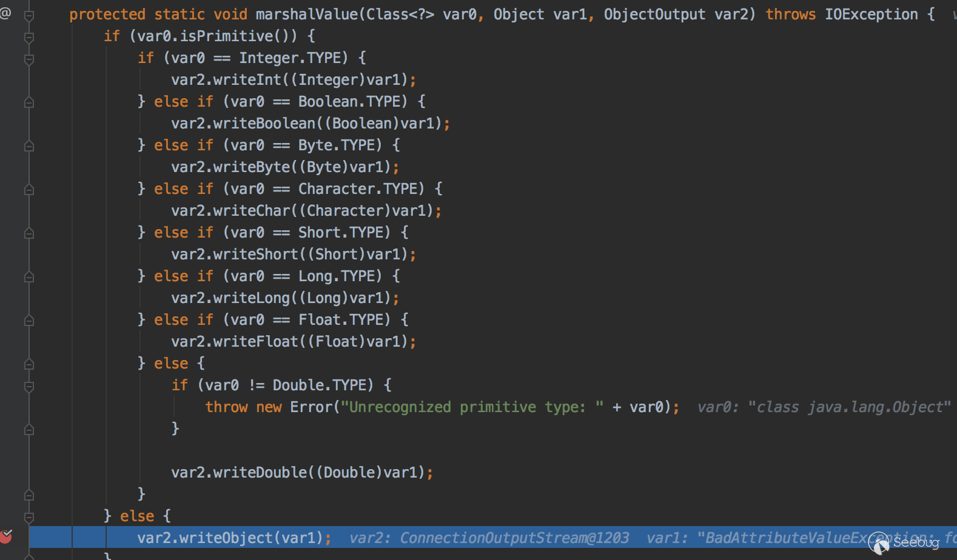The width and height of the screenshot is (957, 560).
Task: Click fold marker beside the Boolean.TYPE line
Action: 29,102
